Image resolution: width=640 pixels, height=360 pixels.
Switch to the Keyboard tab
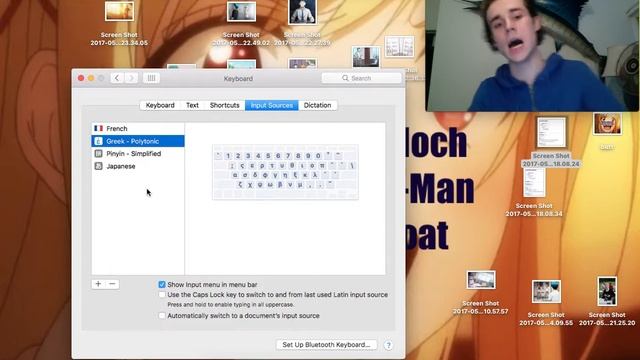point(160,105)
